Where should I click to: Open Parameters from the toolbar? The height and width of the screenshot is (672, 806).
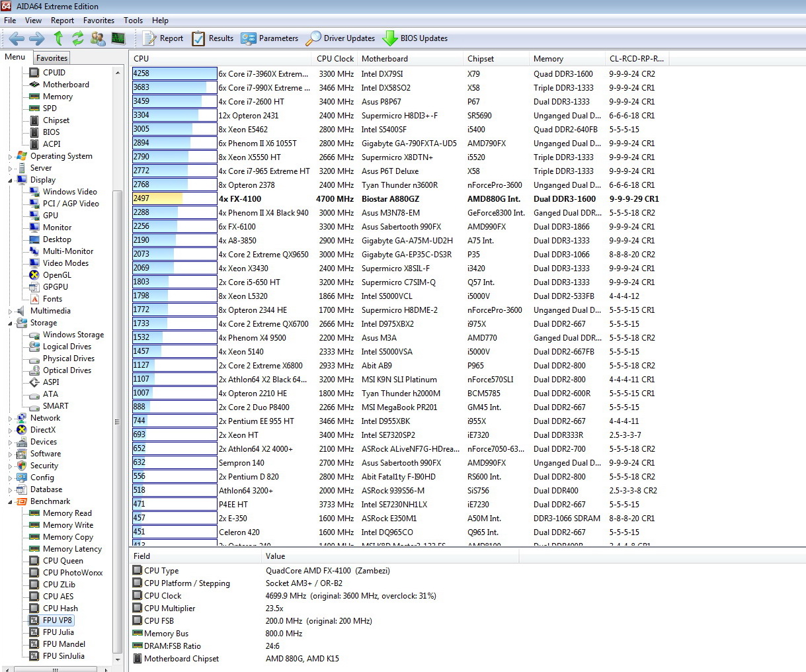tap(269, 38)
